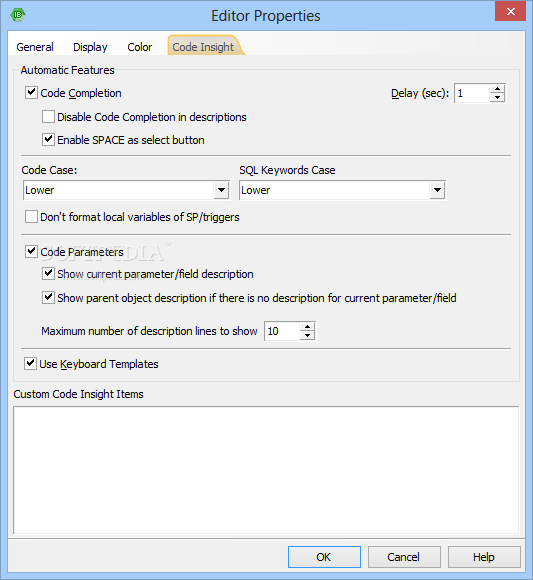
Task: Tick Don't format local variables of SP/triggers
Action: 31,217
